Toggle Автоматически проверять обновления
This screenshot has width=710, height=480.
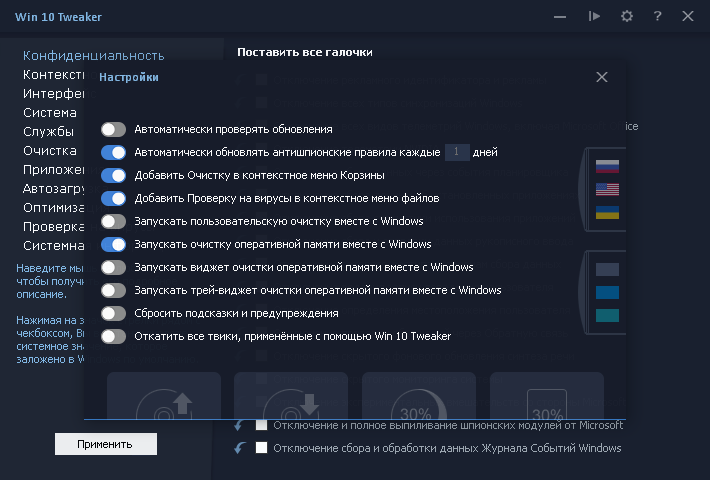113,129
